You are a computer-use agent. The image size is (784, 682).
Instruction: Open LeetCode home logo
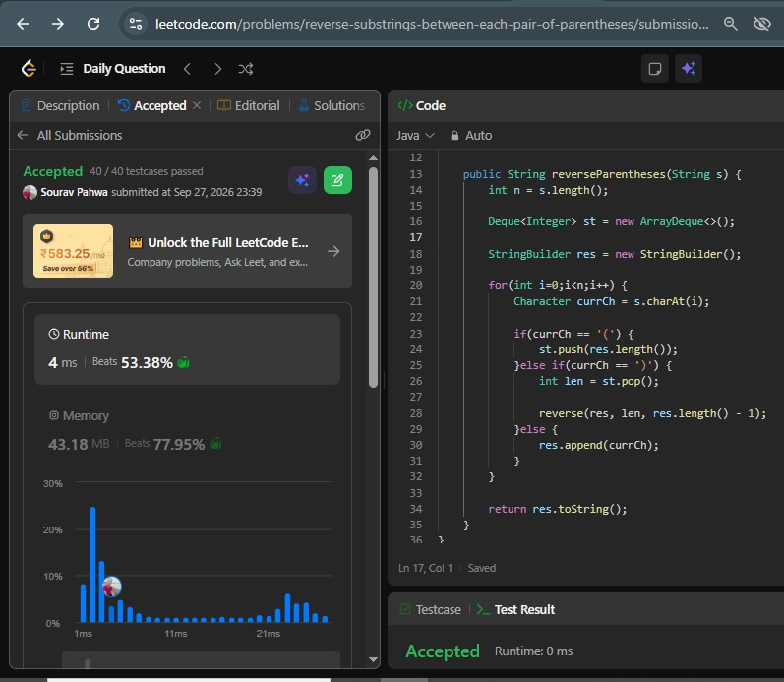(x=29, y=68)
